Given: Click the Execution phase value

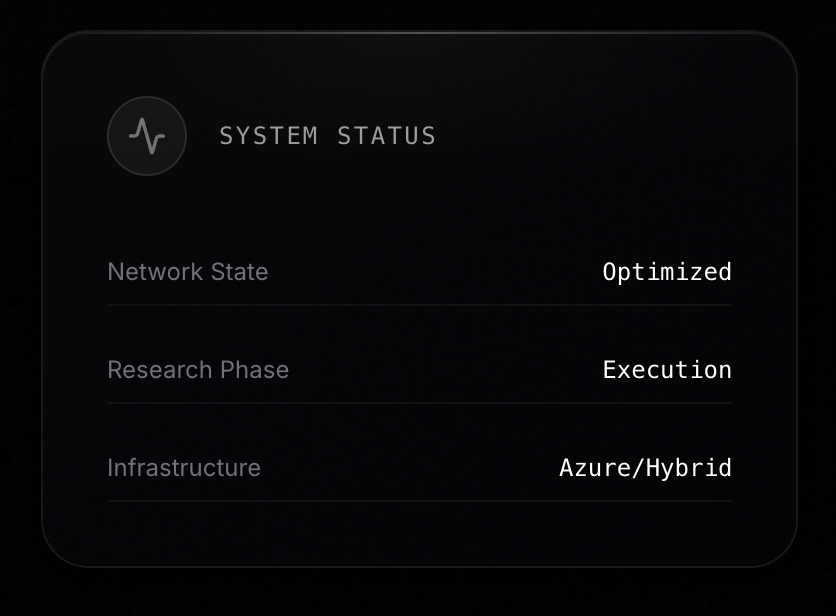Looking at the screenshot, I should pos(667,370).
